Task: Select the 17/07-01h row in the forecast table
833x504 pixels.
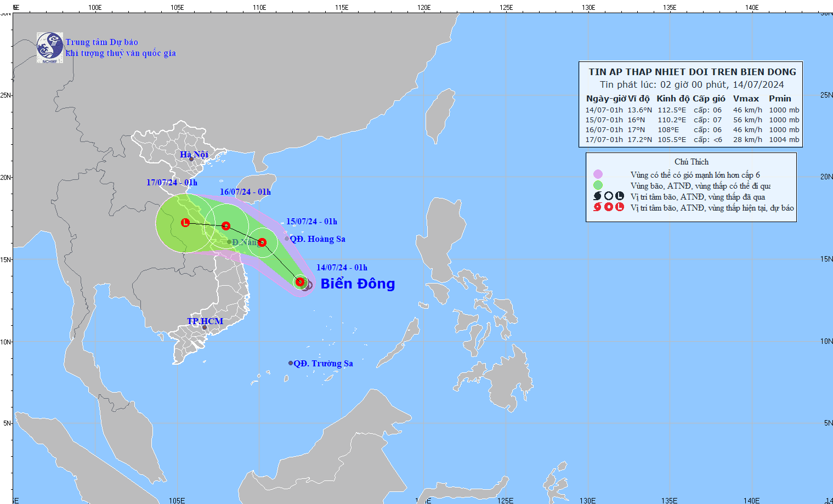Action: pos(690,139)
